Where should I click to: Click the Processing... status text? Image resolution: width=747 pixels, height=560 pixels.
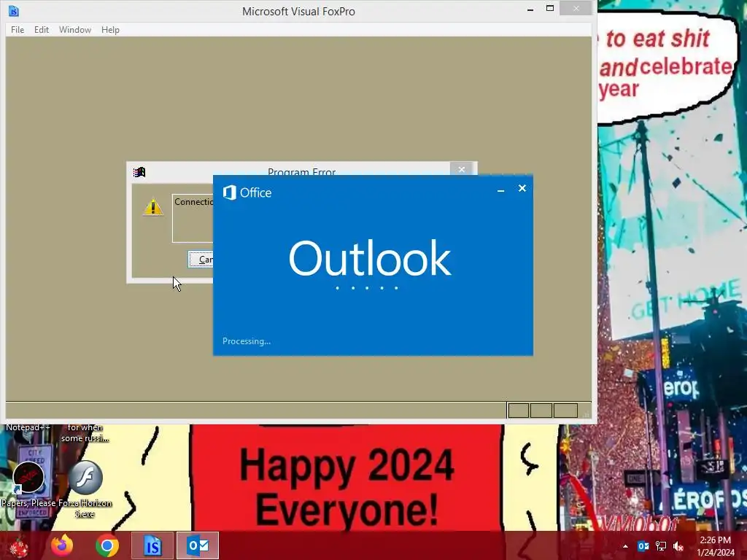[x=247, y=341]
